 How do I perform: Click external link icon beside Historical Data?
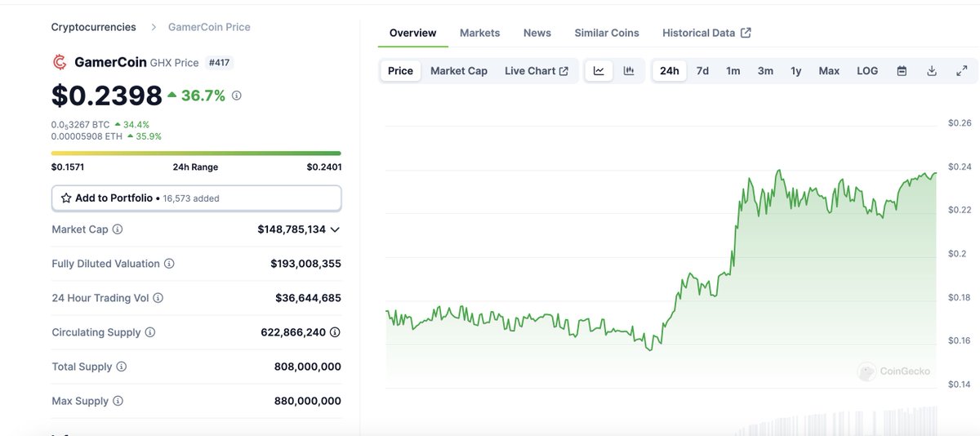[746, 33]
